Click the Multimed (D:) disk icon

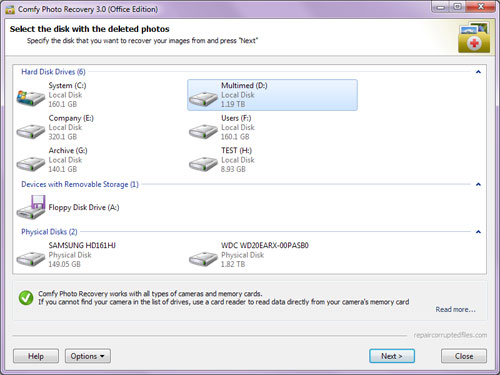[x=203, y=99]
